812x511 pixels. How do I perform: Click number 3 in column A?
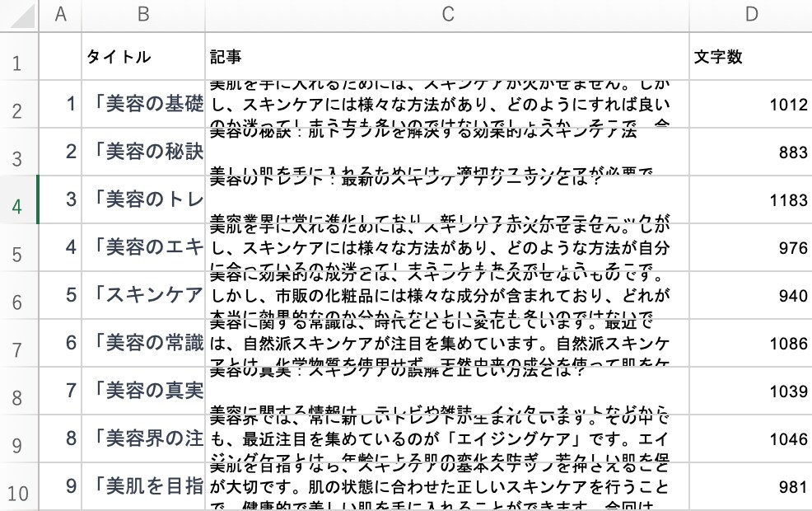click(x=60, y=200)
